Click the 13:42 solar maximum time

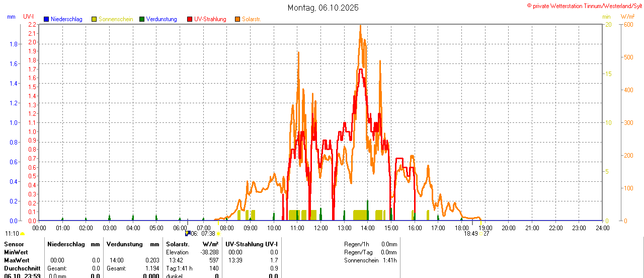(x=176, y=260)
